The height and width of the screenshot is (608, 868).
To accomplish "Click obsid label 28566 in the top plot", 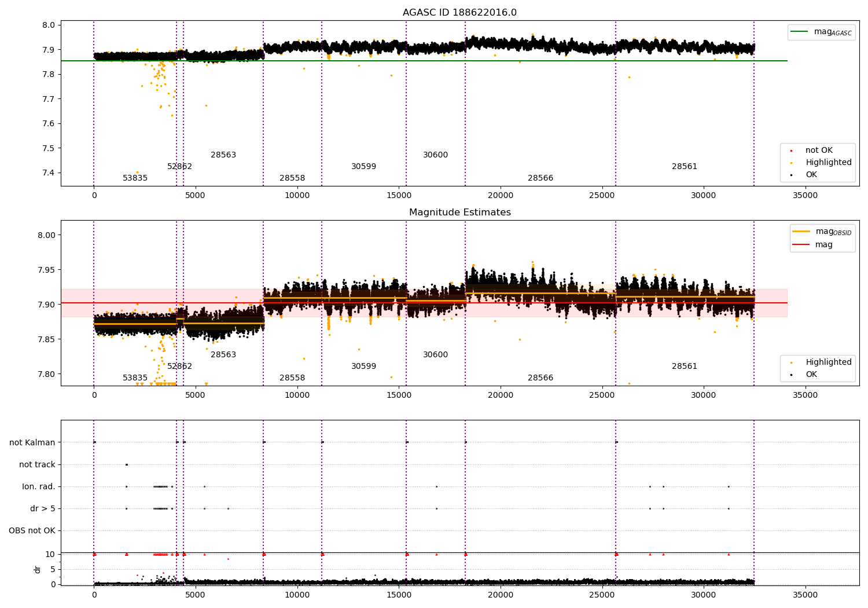I will 540,178.
